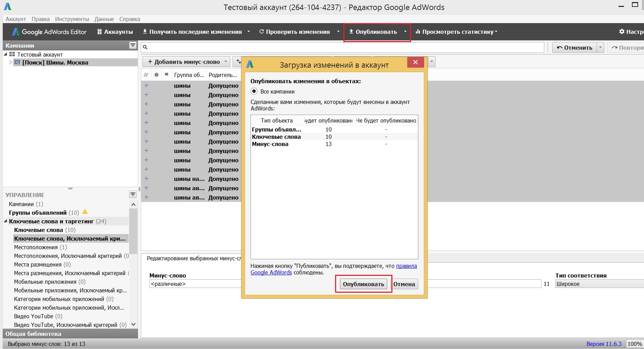The height and width of the screenshot is (349, 644).
Task: Expand the [Поиск] Шины. Москва campaign
Action: click(x=11, y=62)
